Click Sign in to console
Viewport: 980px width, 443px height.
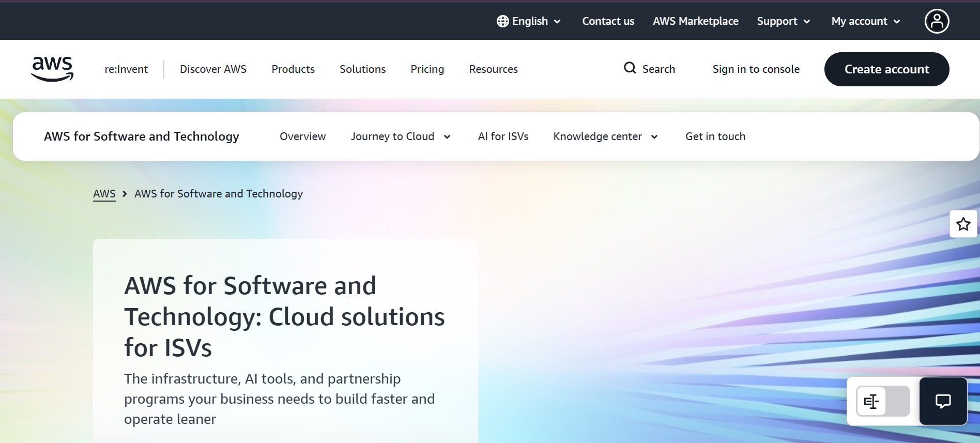tap(756, 69)
